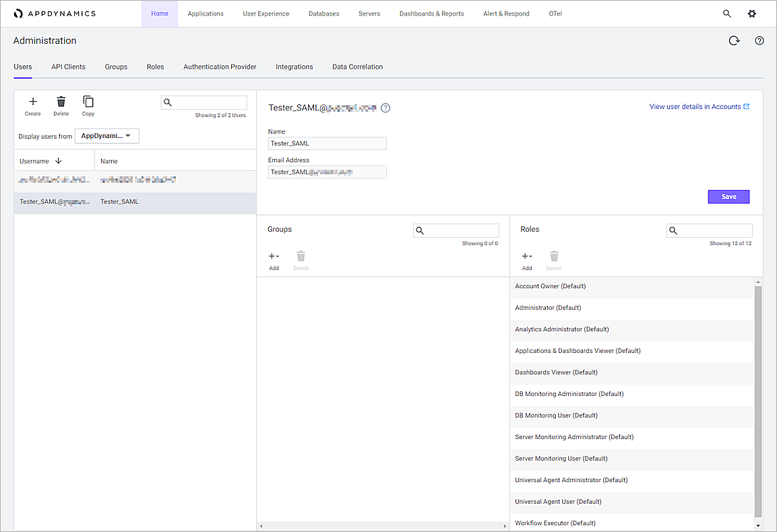
Task: Open the settings gear
Action: click(751, 13)
